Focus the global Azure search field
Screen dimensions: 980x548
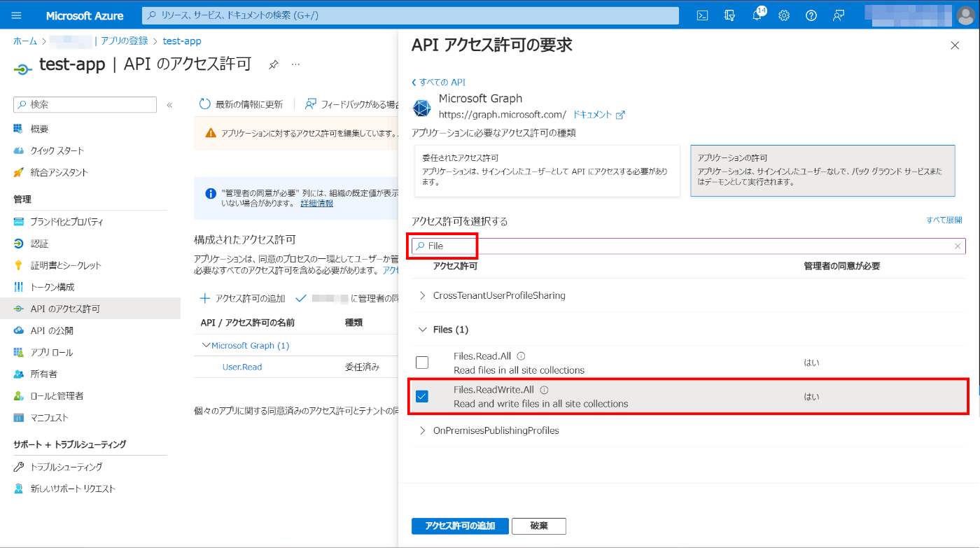[410, 15]
